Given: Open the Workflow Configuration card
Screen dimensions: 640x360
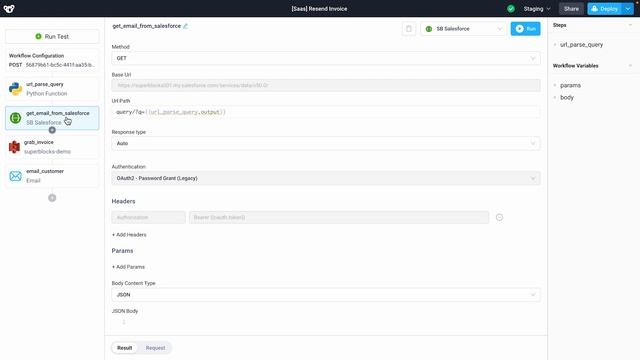Looking at the screenshot, I should (52, 60).
